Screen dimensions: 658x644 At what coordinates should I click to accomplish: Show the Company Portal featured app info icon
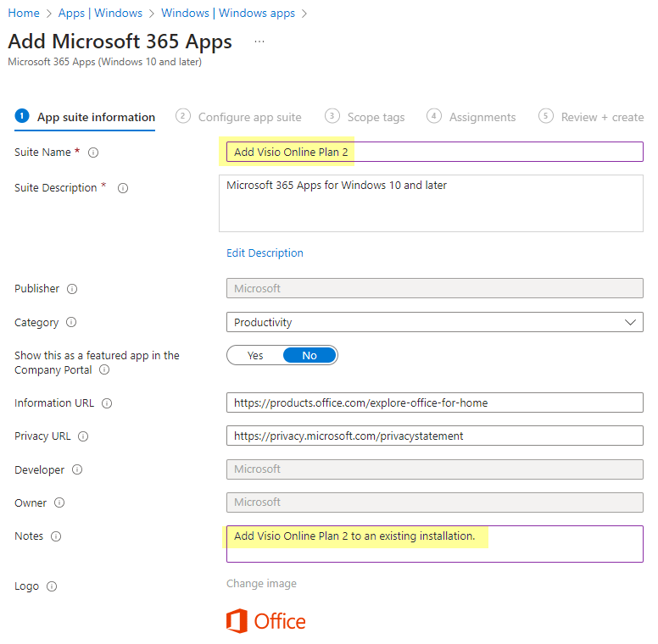tap(104, 369)
